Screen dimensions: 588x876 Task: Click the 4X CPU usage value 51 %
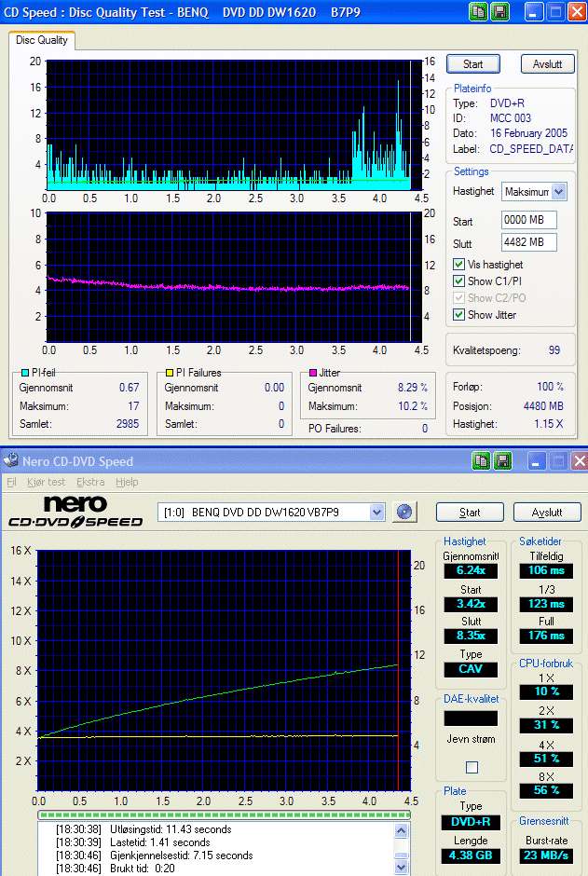(x=546, y=759)
